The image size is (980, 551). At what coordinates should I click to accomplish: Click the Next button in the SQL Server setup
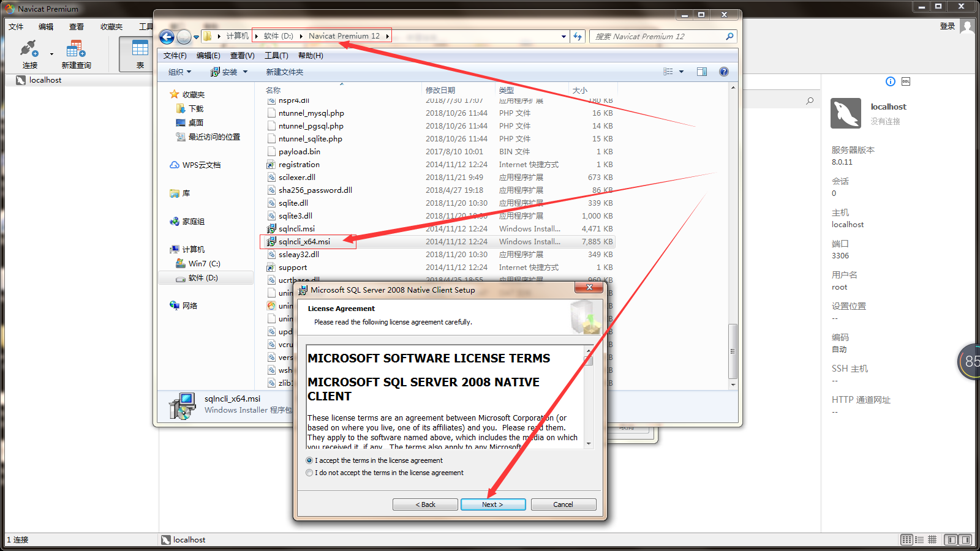coord(493,504)
